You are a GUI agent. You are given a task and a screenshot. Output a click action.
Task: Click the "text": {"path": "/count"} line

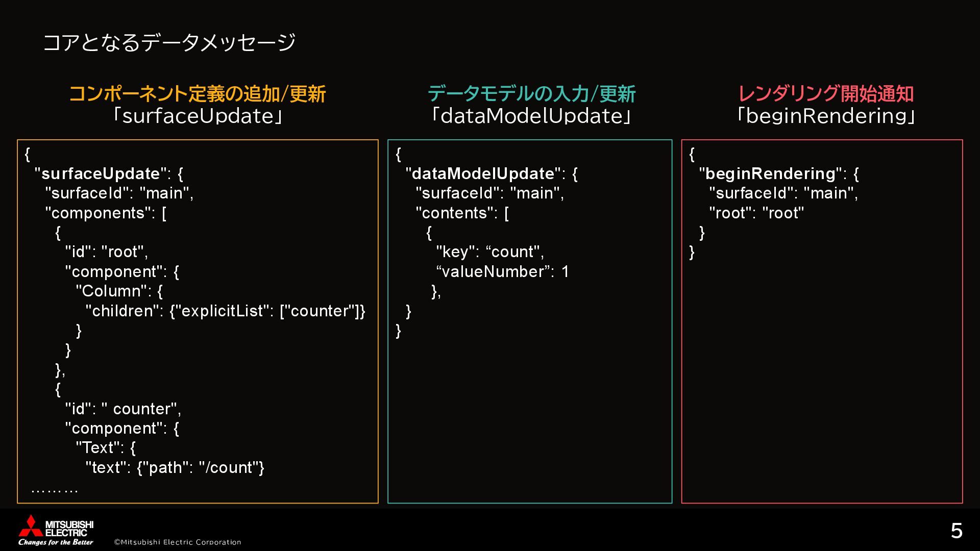[x=175, y=468]
